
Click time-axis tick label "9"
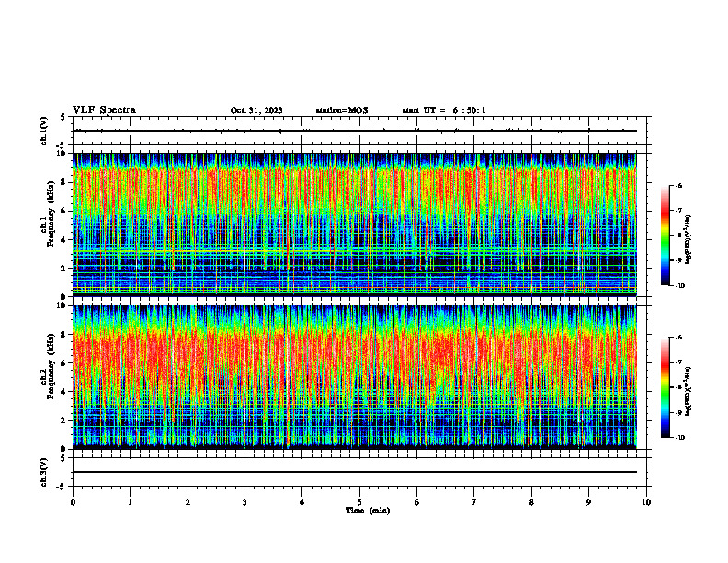click(588, 502)
